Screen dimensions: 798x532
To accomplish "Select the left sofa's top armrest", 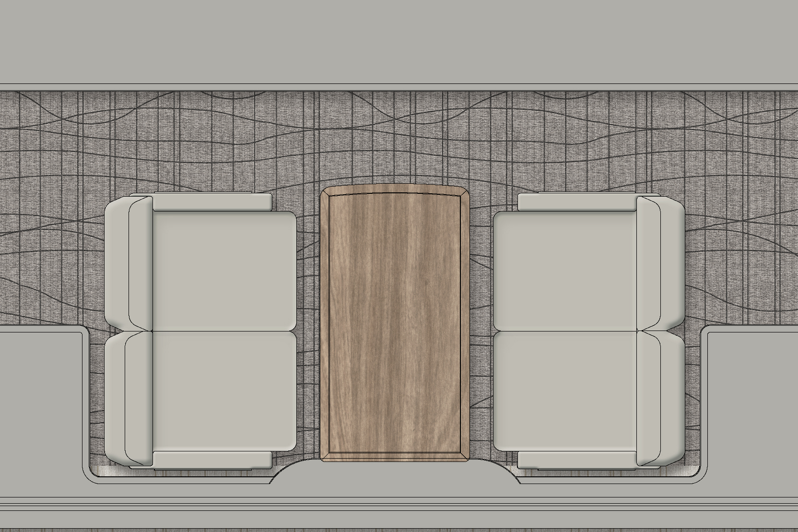I will tap(211, 202).
